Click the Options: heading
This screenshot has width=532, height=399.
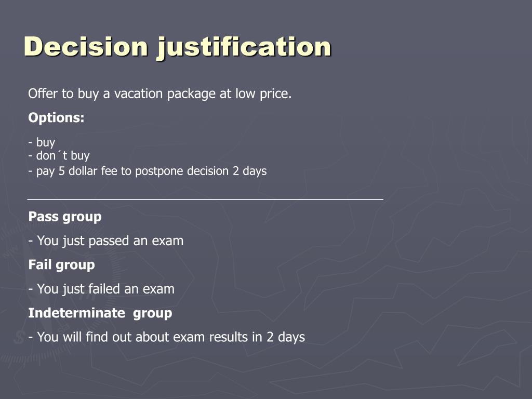[x=56, y=118]
